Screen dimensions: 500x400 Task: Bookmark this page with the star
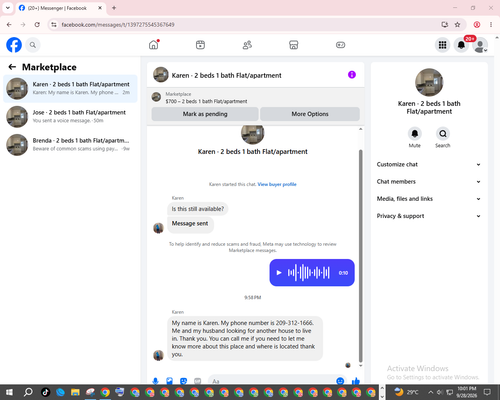457,25
